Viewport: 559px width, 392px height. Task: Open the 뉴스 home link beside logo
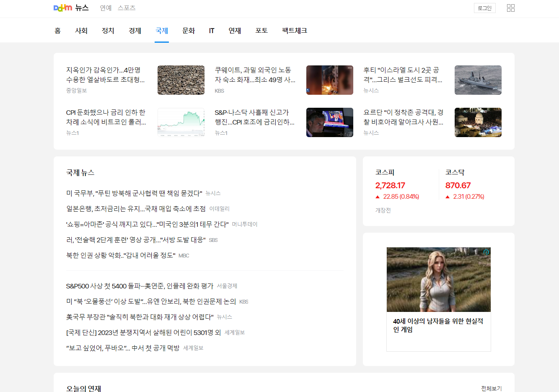[x=82, y=8]
